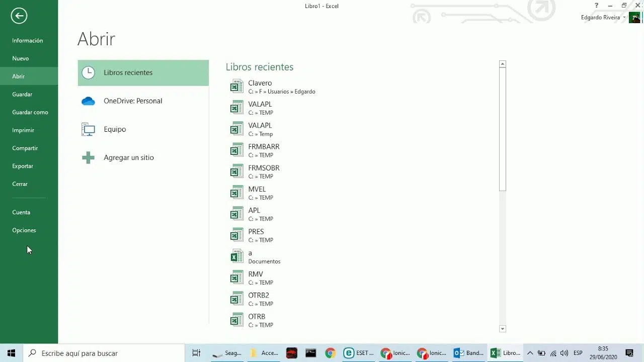This screenshot has height=362, width=644.
Task: Select Abrir in the sidebar
Action: 29,76
